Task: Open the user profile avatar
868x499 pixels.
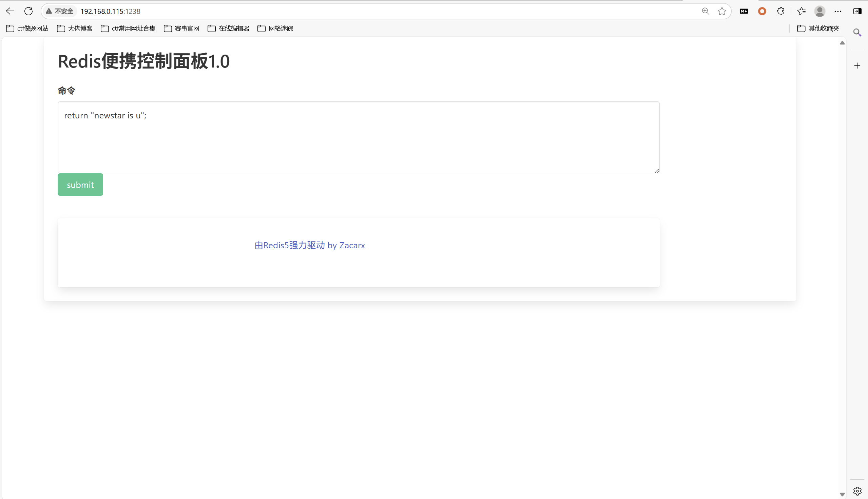Action: (x=820, y=11)
